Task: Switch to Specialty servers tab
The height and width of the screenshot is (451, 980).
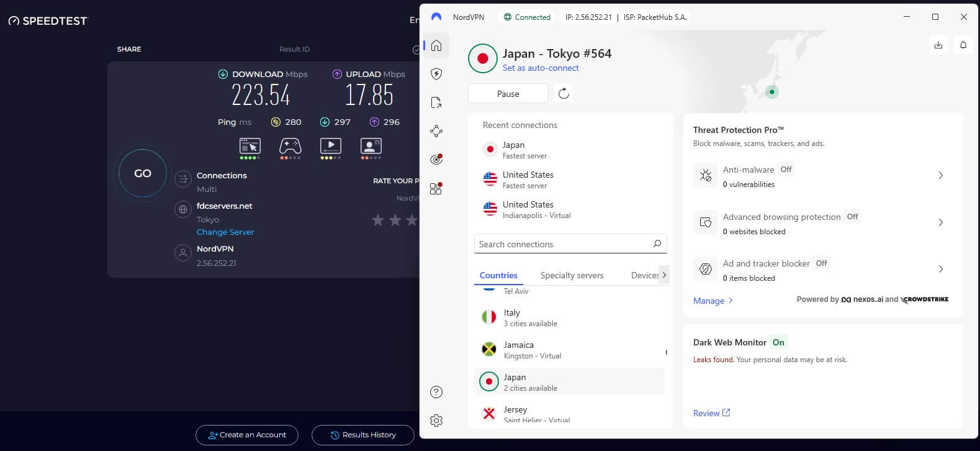Action: click(x=572, y=275)
